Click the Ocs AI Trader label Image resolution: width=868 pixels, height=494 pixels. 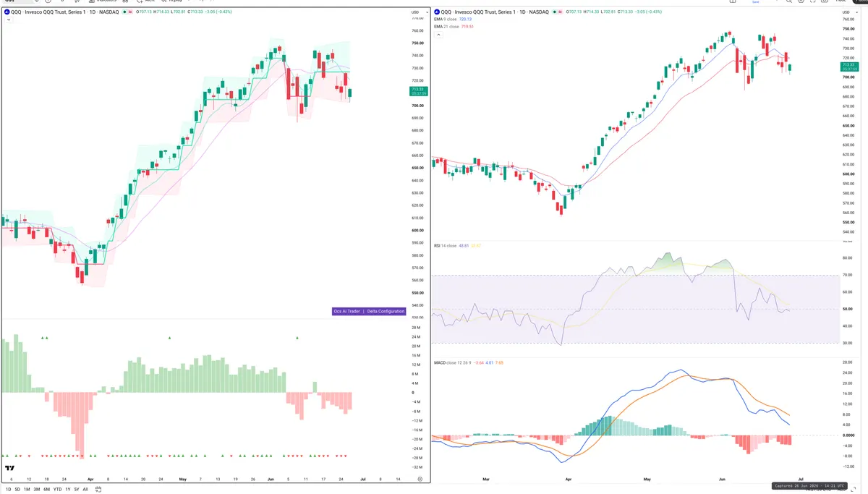tap(346, 311)
